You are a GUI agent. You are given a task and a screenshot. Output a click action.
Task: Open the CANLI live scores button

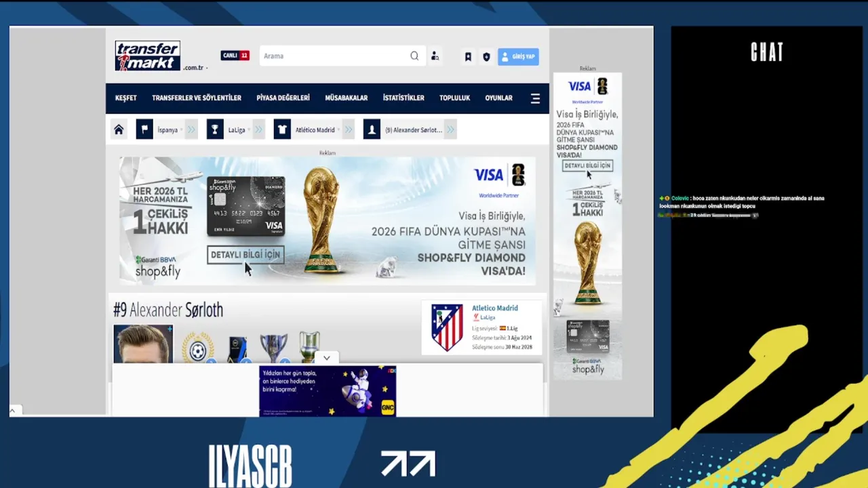pos(235,56)
